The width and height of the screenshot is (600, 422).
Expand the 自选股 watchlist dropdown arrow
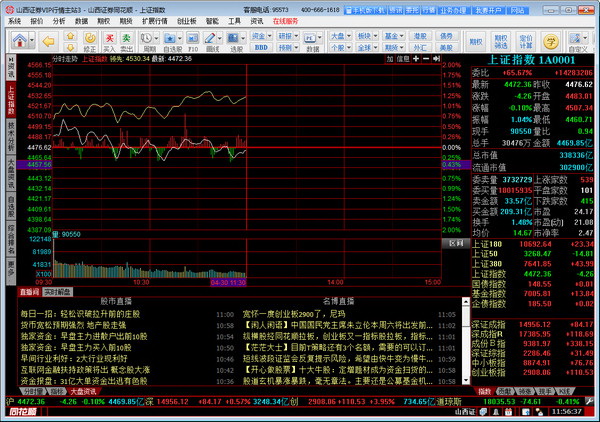179,38
